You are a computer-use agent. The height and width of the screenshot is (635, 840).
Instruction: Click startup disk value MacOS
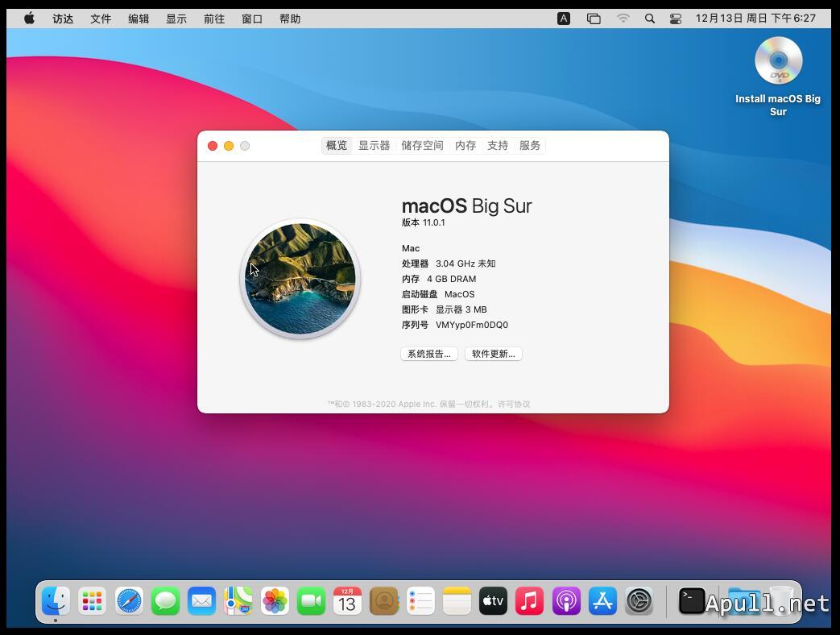coord(459,294)
